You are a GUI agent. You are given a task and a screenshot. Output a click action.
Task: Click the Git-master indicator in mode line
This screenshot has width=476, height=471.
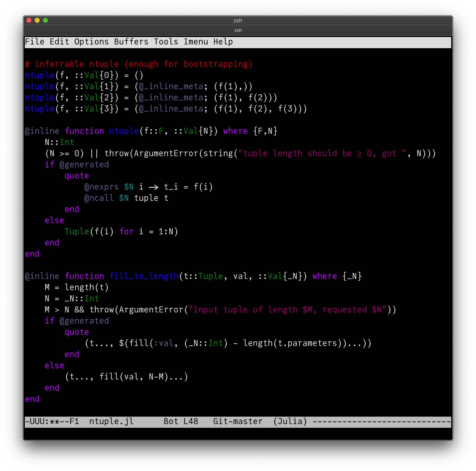[x=238, y=421]
